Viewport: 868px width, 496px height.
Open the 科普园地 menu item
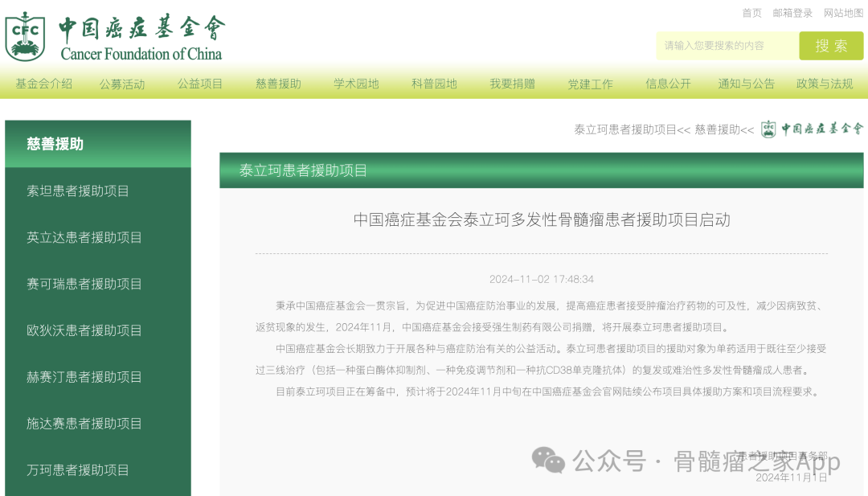coord(434,84)
